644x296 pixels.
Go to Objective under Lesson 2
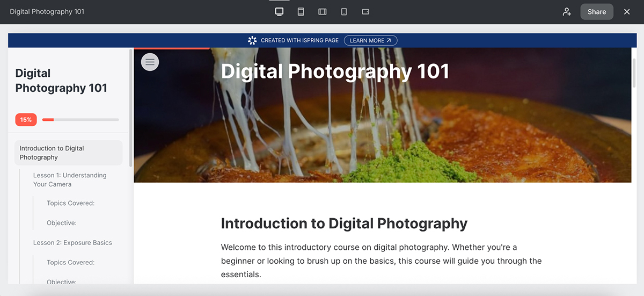click(x=61, y=281)
